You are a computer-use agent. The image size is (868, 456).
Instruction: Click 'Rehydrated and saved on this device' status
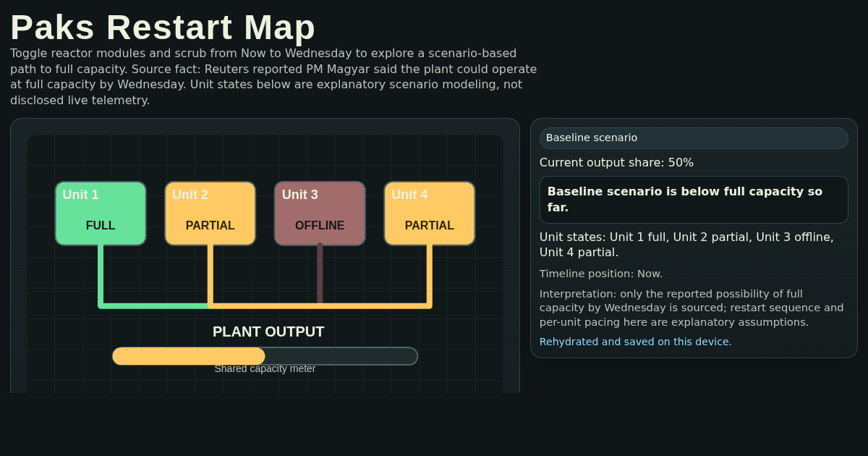(x=636, y=342)
